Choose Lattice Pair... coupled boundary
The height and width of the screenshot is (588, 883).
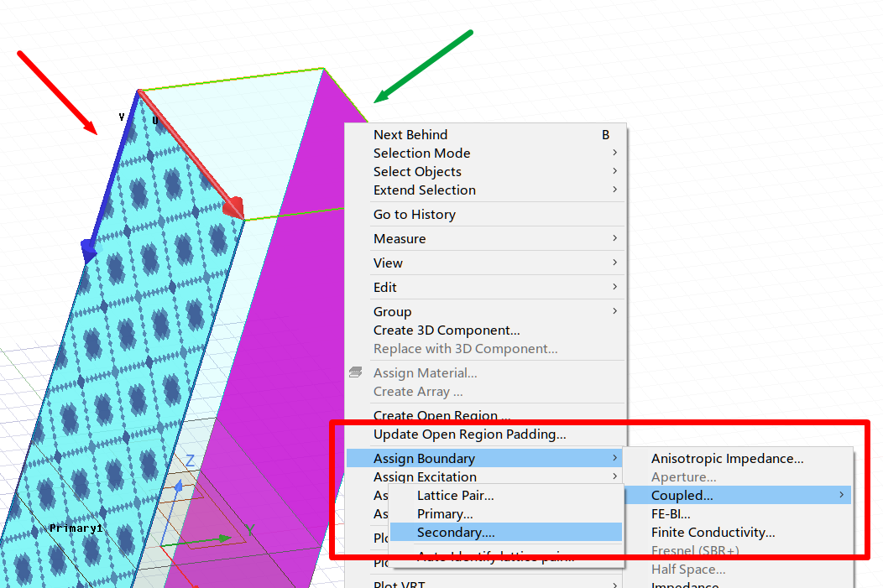pyautogui.click(x=505, y=495)
